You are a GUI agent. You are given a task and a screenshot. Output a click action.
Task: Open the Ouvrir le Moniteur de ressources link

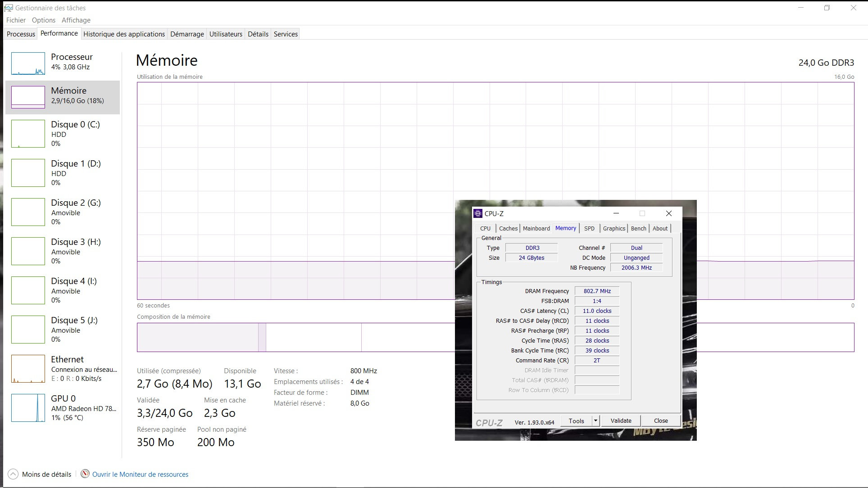point(140,474)
